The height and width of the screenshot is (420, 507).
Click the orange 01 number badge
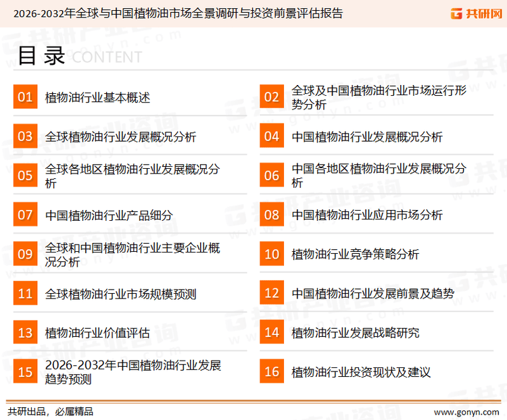pyautogui.click(x=25, y=97)
